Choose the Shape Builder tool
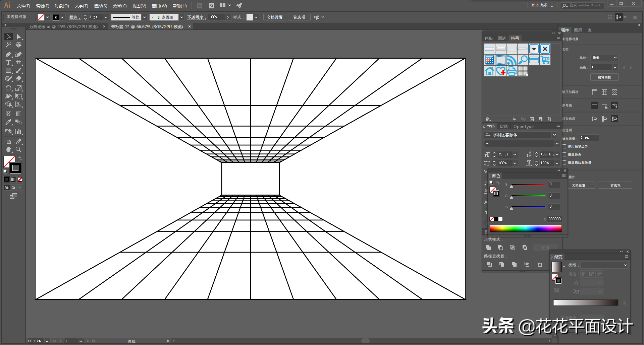Screen dimensions: 644x345 (x=8, y=105)
